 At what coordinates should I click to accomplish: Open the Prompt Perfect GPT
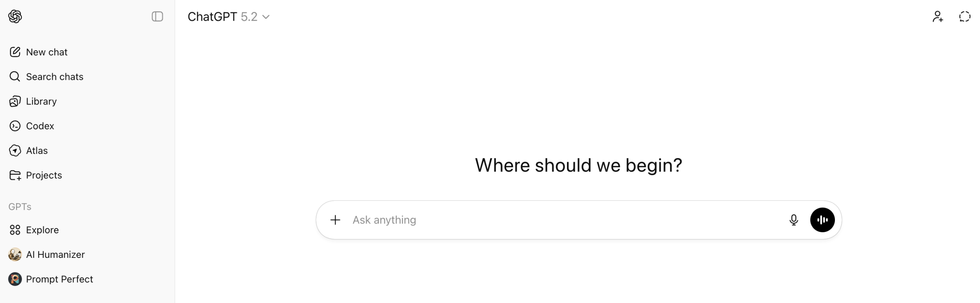point(59,279)
